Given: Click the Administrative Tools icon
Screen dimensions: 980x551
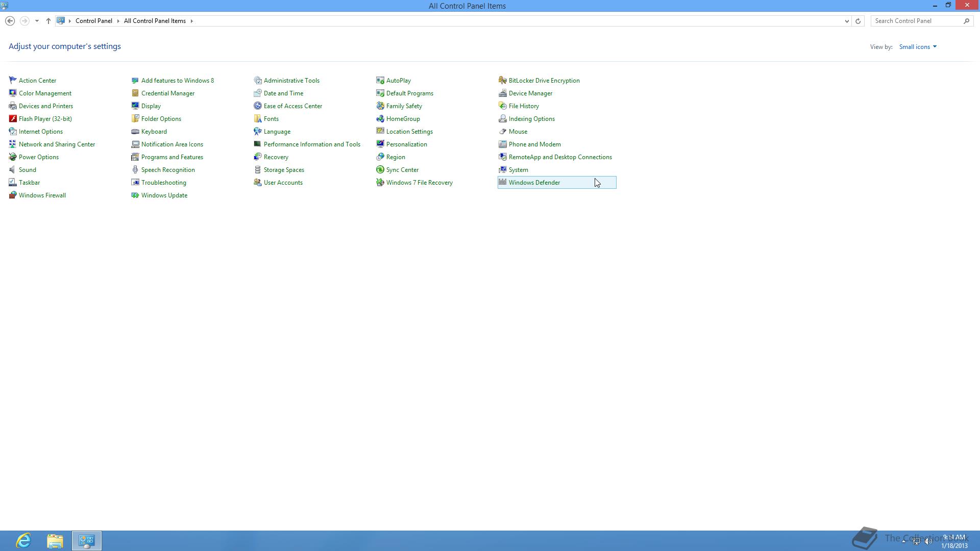Looking at the screenshot, I should (x=258, y=80).
